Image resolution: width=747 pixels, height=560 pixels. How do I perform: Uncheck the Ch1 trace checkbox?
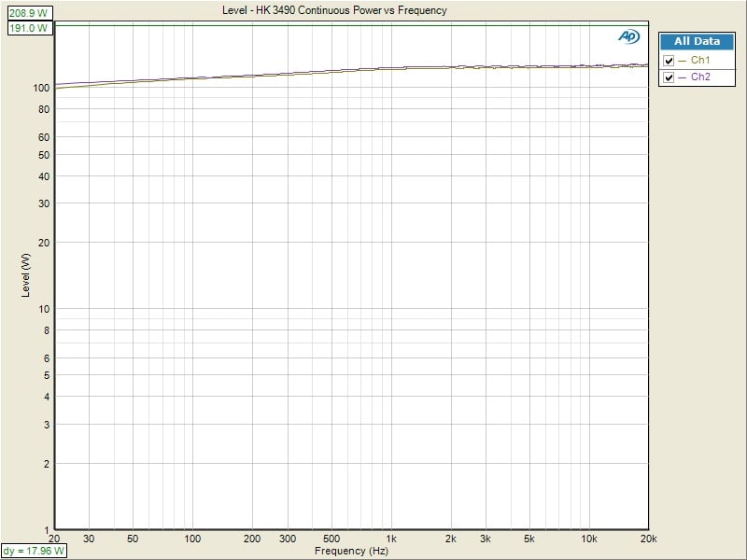pos(668,61)
